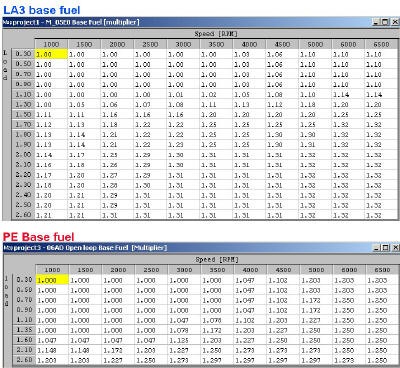Screen dimensions: 400x368
Task: Click the 3000 RPM column header in LA3 table
Action: coord(183,44)
